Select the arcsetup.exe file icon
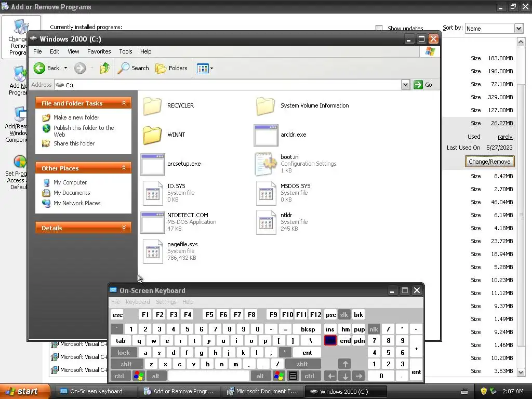This screenshot has width=532, height=399. click(153, 164)
